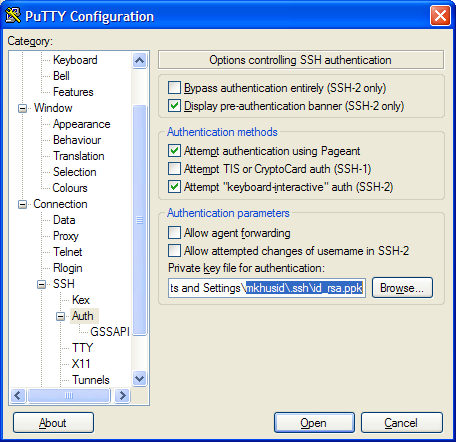This screenshot has height=442, width=456.
Task: Click the PuTTY icon in the title bar
Action: 13,16
